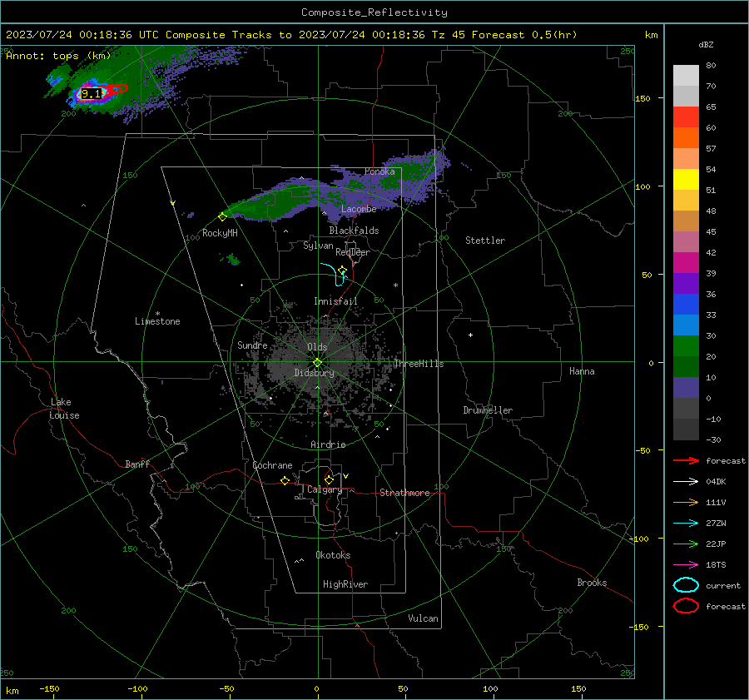The width and height of the screenshot is (749, 700).
Task: Click the small green echo south of RockyMH
Action: point(233,260)
